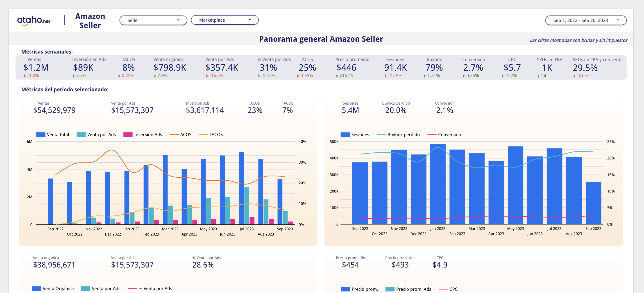Click the green up arrow beside 0.25% under Conversión

pos(463,76)
